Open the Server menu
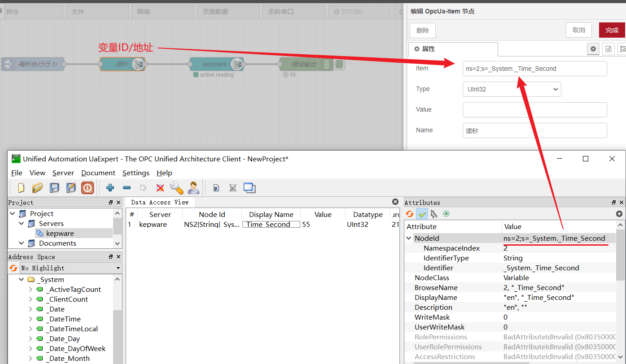Screen dimensions: 626x364 [x=63, y=173]
